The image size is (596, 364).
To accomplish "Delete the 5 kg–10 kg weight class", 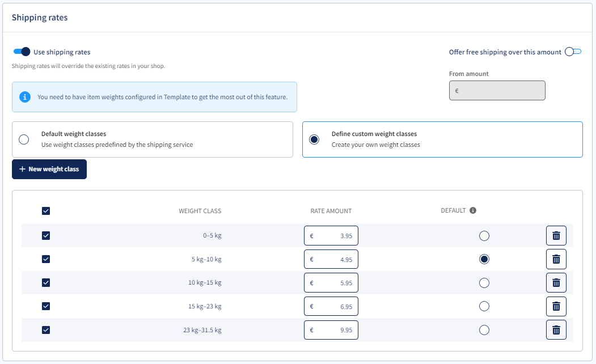I will point(556,259).
